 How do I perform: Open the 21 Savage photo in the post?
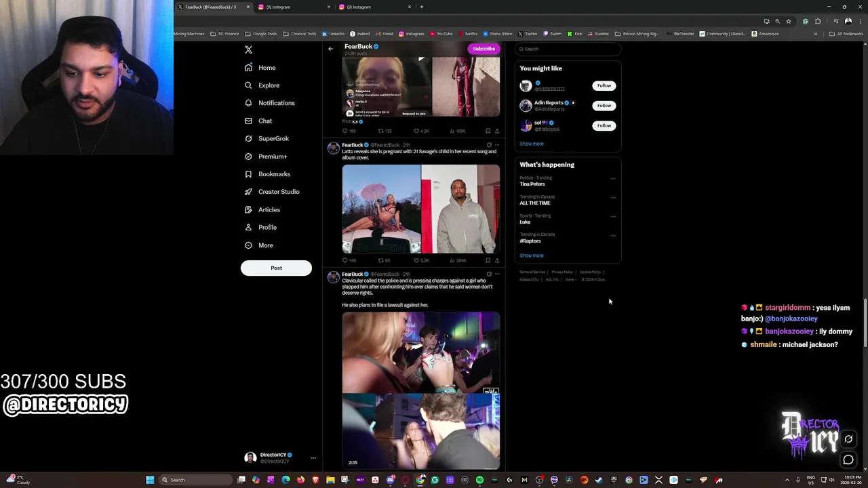(460, 209)
